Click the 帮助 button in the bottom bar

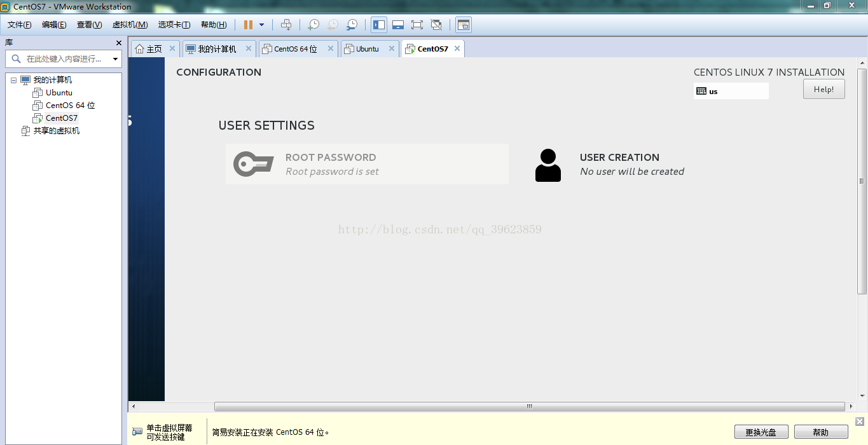(x=821, y=432)
